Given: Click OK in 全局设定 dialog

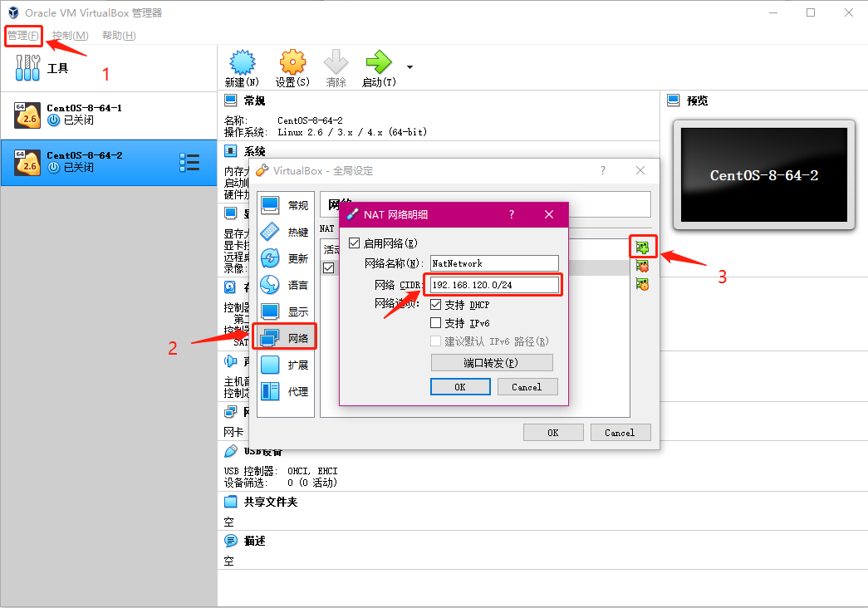Looking at the screenshot, I should (553, 433).
